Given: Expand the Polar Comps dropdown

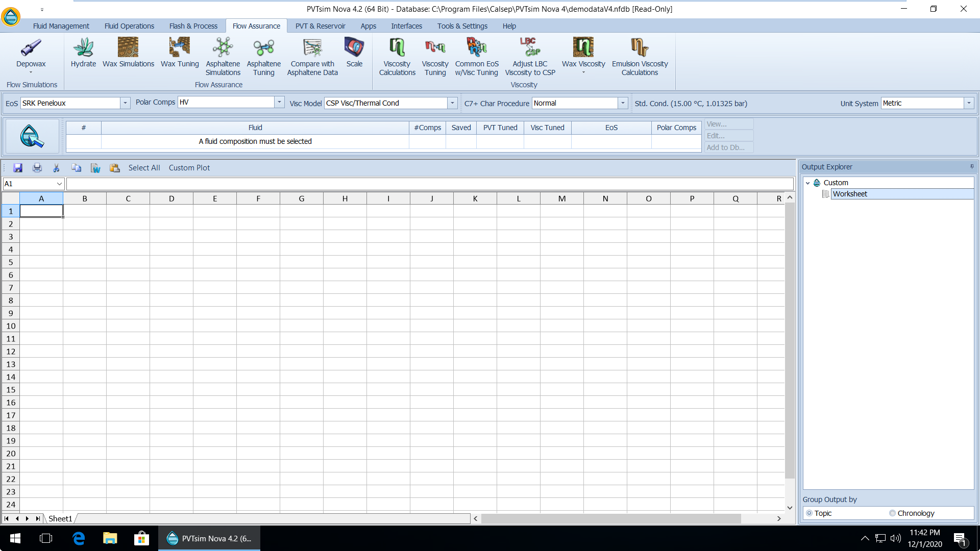Looking at the screenshot, I should (x=279, y=102).
